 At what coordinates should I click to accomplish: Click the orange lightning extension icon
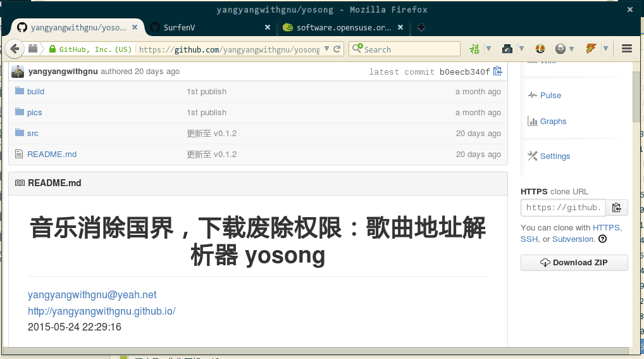coord(591,49)
